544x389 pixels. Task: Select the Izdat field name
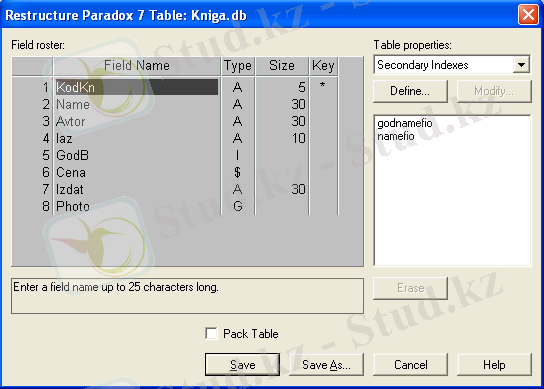[x=70, y=189]
